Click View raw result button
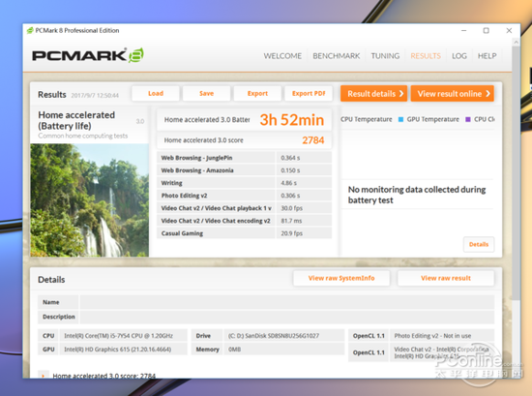The image size is (532, 396). (x=446, y=278)
